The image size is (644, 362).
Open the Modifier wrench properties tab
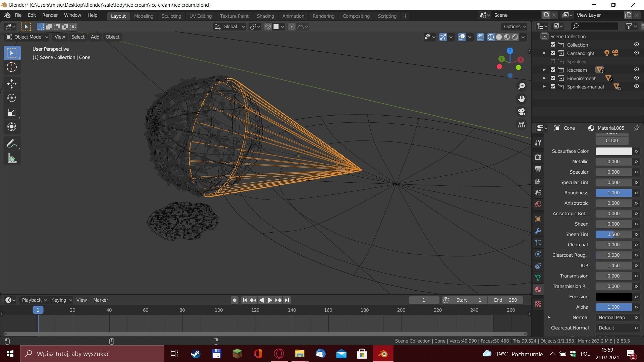[538, 231]
